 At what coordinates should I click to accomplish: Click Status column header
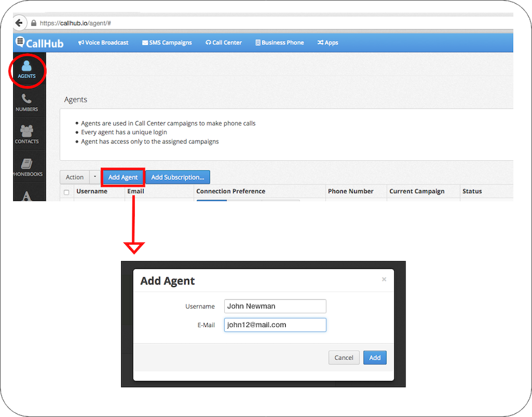pyautogui.click(x=472, y=191)
